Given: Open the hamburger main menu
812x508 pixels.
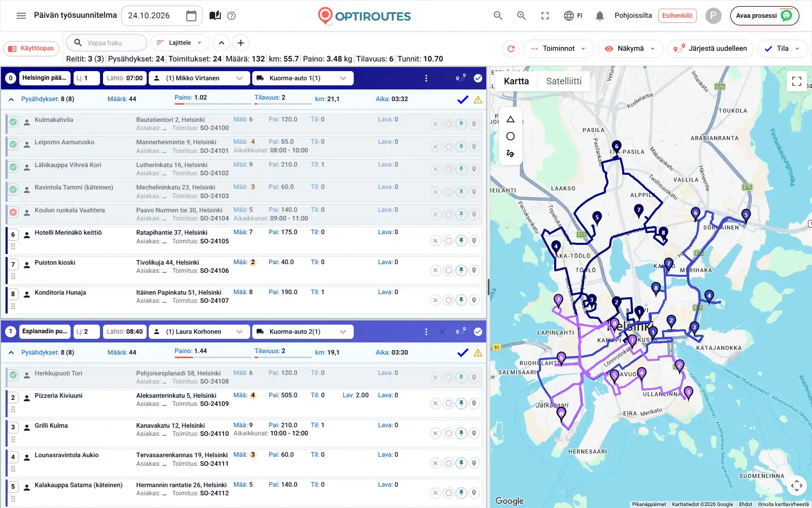Looking at the screenshot, I should point(21,16).
